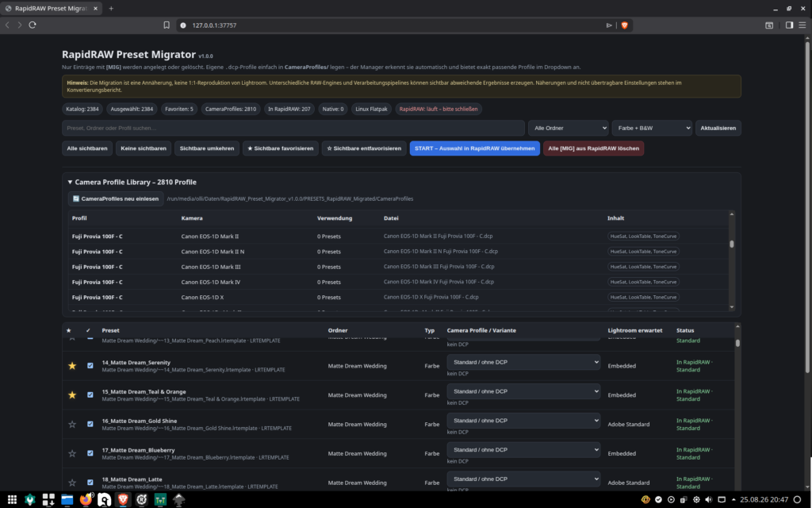Click Sichtbare favorisieren button
Viewport: 812px width, 508px height.
click(281, 148)
